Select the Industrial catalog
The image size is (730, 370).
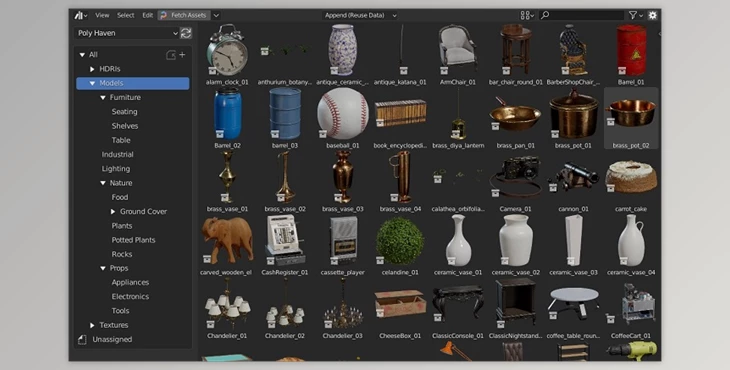click(117, 155)
